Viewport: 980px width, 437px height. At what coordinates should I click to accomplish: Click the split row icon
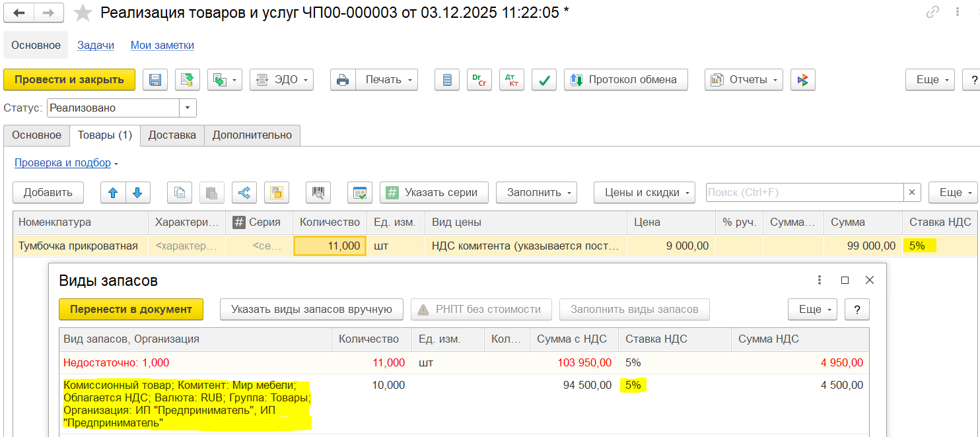[244, 193]
